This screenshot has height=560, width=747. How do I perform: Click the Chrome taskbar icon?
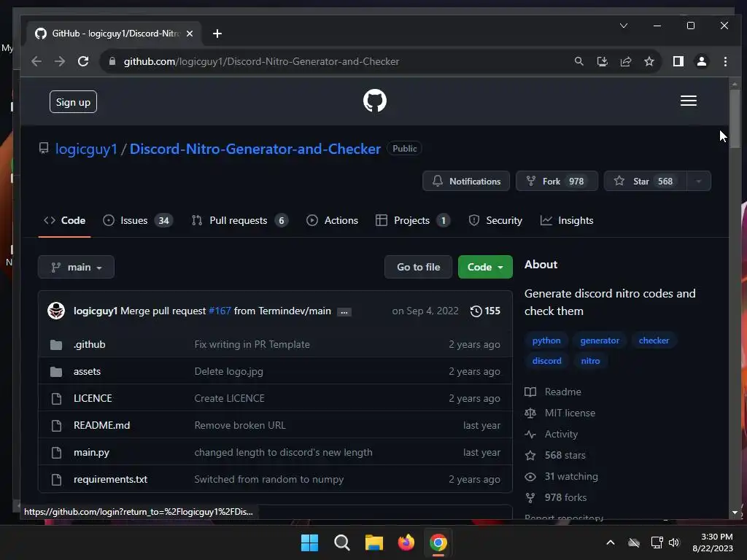point(438,542)
